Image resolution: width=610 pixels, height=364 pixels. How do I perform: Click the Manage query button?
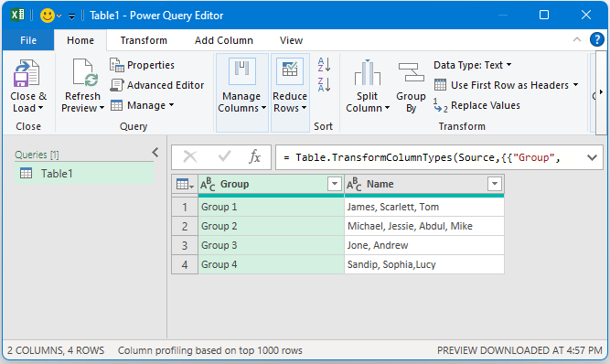142,105
